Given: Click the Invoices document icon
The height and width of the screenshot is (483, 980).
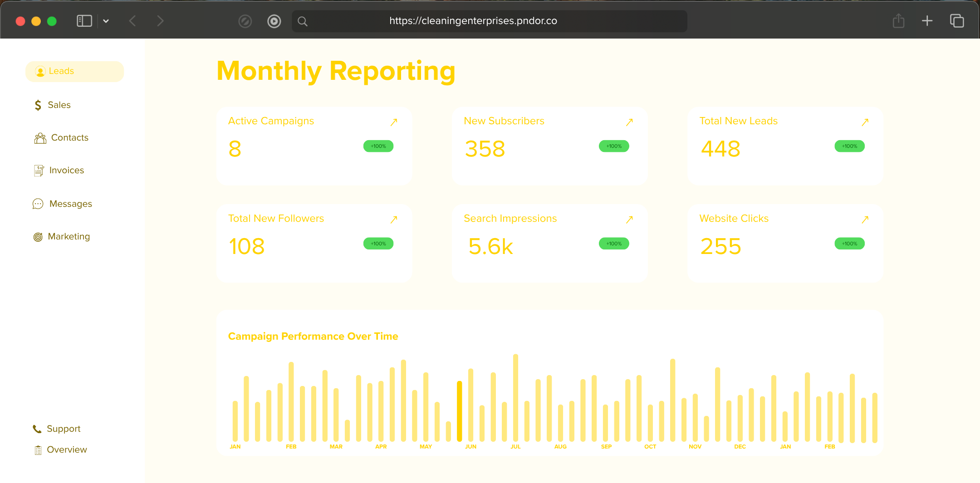Looking at the screenshot, I should click(39, 171).
